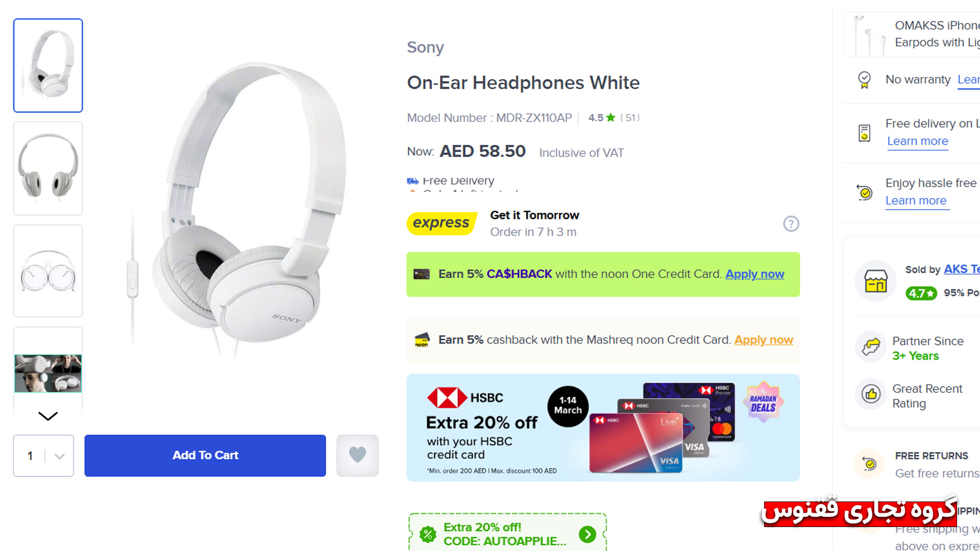Select the second headphone thumbnail
This screenshot has width=980, height=551.
48,168
